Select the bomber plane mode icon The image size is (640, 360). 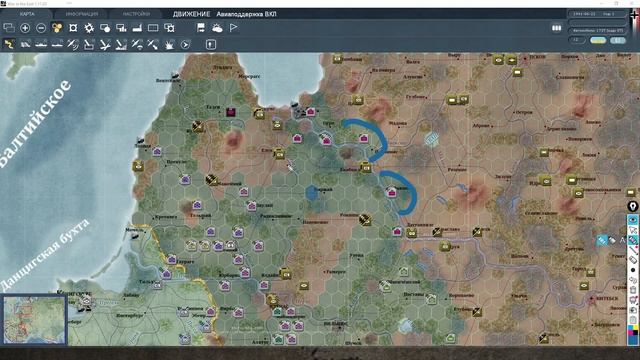(x=105, y=44)
